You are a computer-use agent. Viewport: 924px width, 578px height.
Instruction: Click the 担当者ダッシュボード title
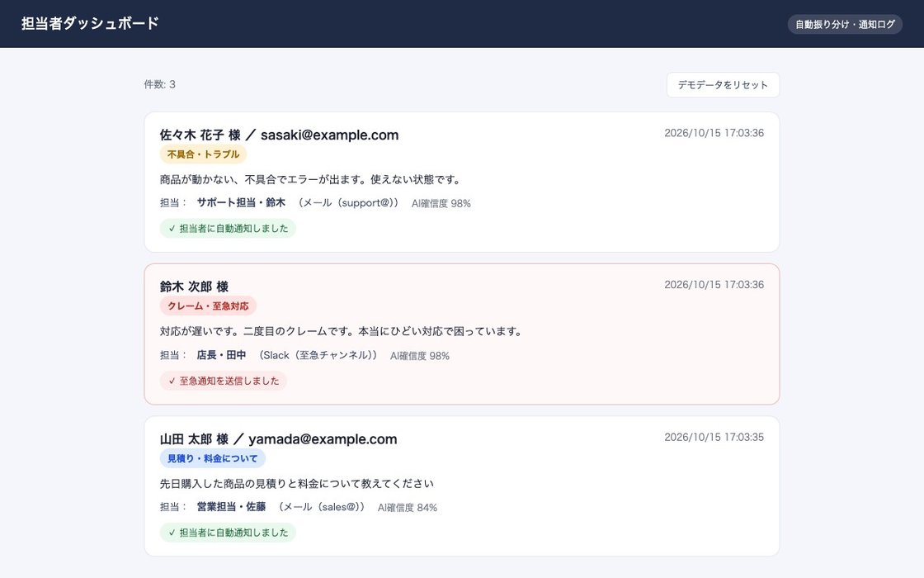tap(90, 24)
